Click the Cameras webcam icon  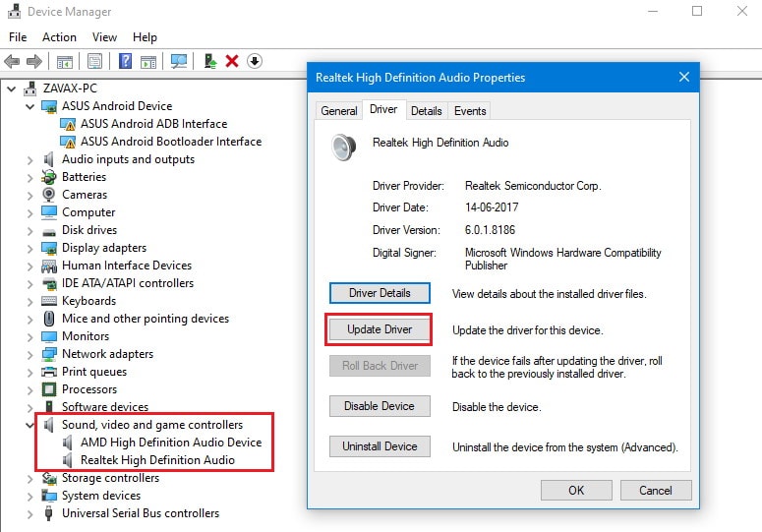coord(48,195)
